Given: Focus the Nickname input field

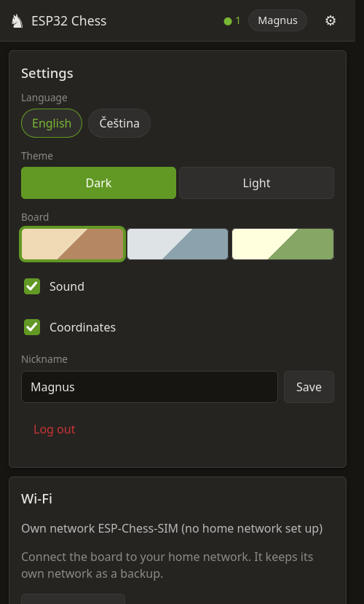Looking at the screenshot, I should pos(149,387).
